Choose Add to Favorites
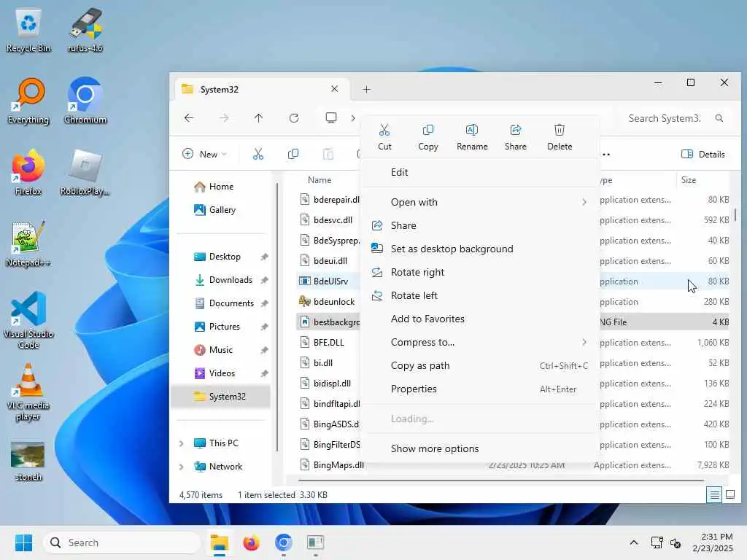Screen dimensions: 747x560 479,319
